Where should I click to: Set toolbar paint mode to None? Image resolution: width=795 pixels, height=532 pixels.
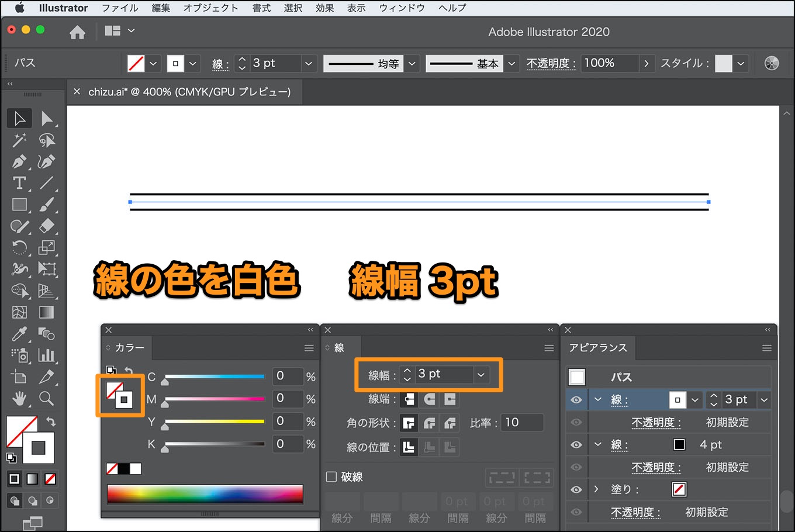(51, 479)
